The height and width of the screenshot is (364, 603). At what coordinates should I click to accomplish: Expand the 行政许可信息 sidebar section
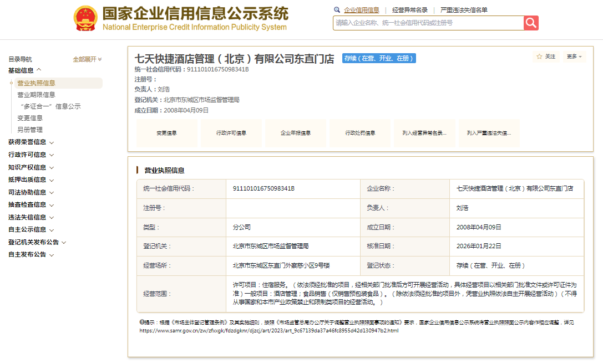[31, 155]
